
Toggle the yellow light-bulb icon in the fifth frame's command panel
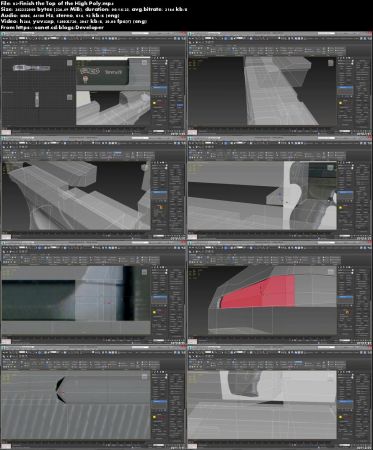click(x=154, y=312)
